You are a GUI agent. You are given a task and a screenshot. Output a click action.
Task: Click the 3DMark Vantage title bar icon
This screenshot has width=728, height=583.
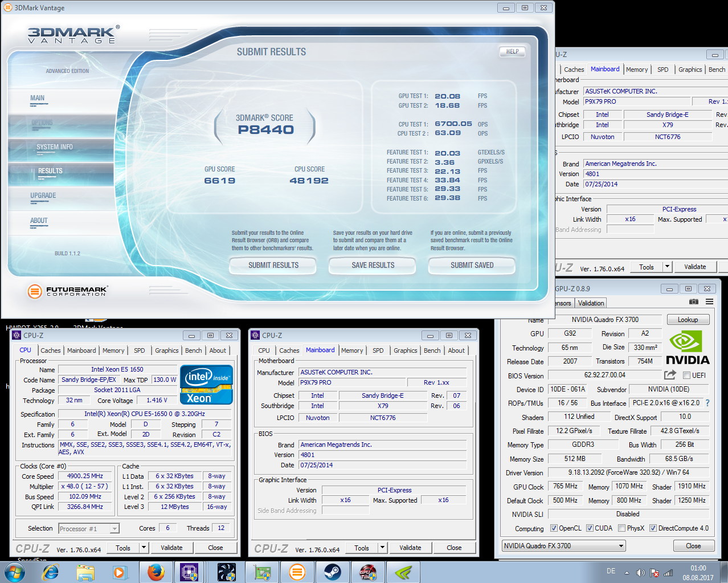coord(8,7)
